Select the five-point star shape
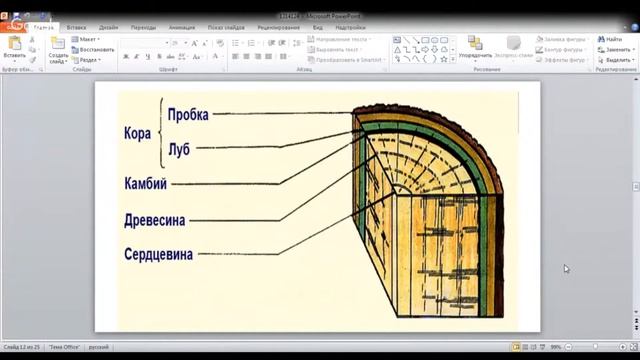 (444, 60)
